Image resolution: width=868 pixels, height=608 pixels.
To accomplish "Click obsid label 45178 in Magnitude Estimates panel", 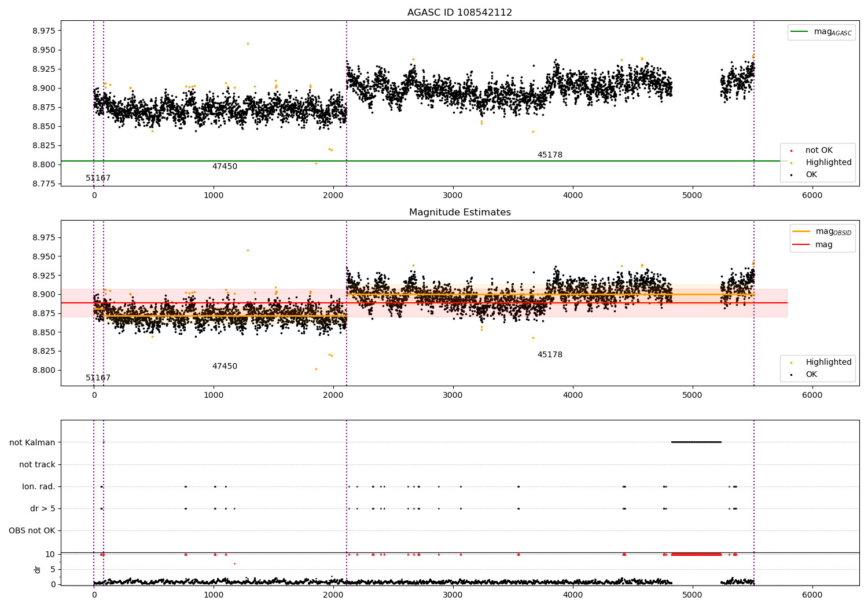I will click(550, 355).
